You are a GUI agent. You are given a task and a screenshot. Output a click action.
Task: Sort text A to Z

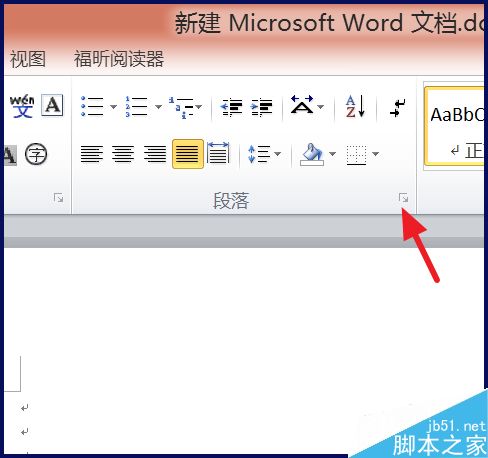tap(355, 107)
